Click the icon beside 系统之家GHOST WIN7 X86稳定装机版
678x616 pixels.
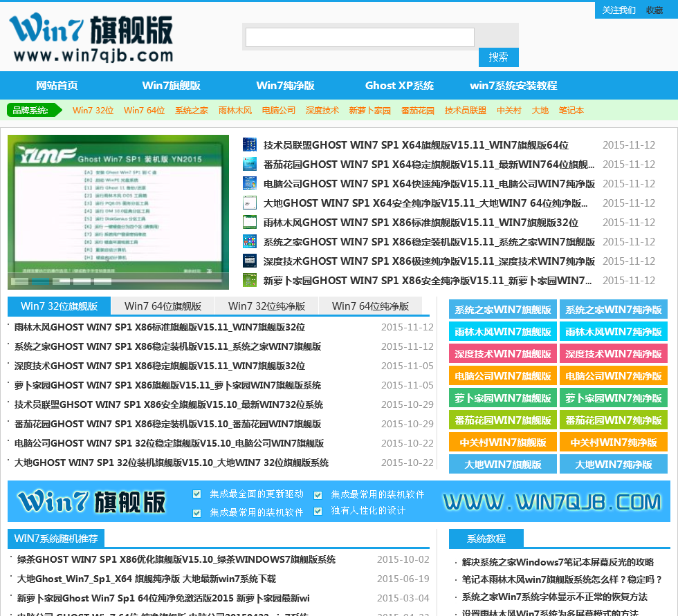tap(250, 241)
